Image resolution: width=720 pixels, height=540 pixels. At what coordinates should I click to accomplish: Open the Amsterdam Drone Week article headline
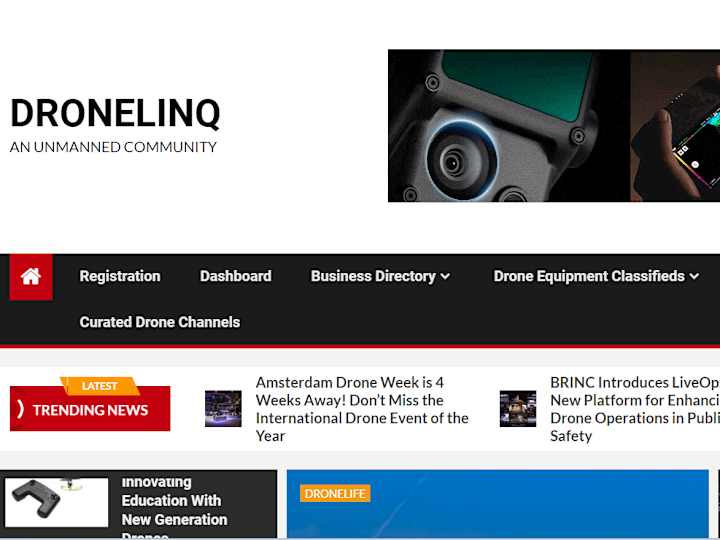pos(362,409)
